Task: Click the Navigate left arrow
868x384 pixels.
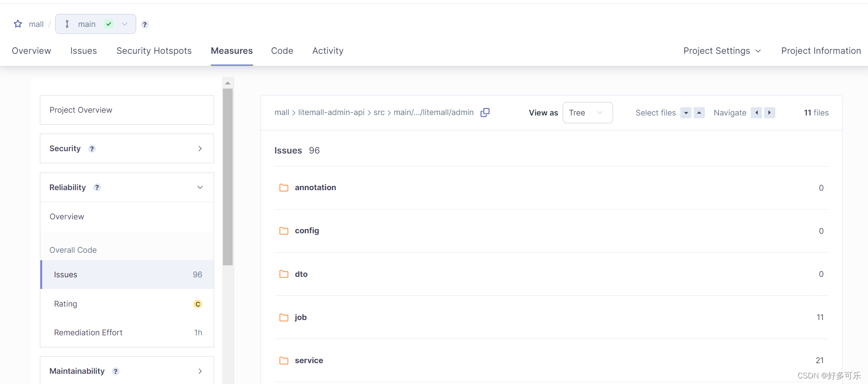Action: pyautogui.click(x=756, y=113)
